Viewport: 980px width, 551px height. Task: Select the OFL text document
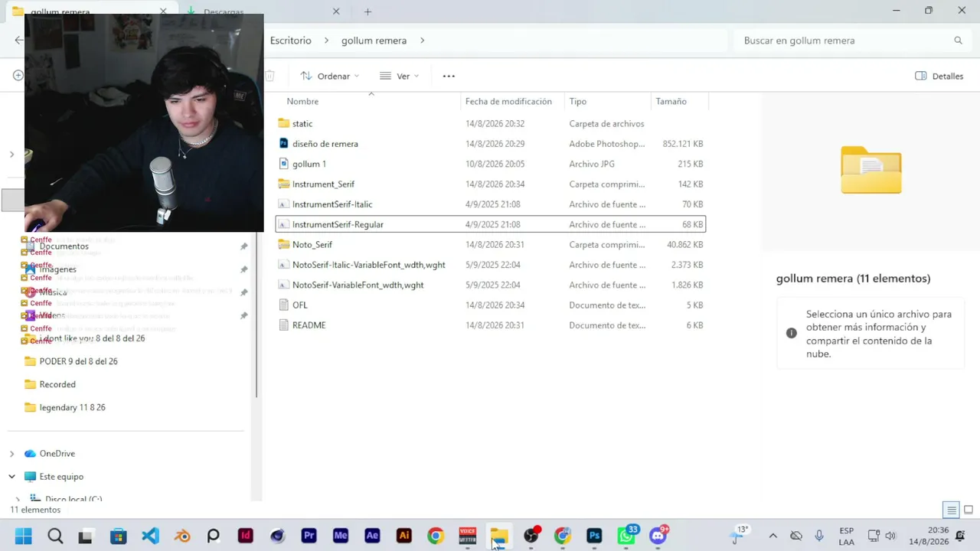pyautogui.click(x=490, y=305)
